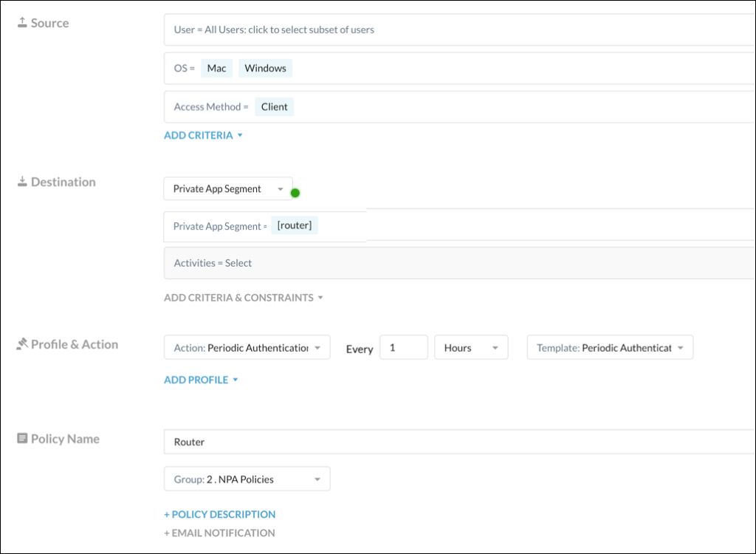Click the + EMAIL NOTIFICATION link
This screenshot has width=756, height=554.
[219, 533]
